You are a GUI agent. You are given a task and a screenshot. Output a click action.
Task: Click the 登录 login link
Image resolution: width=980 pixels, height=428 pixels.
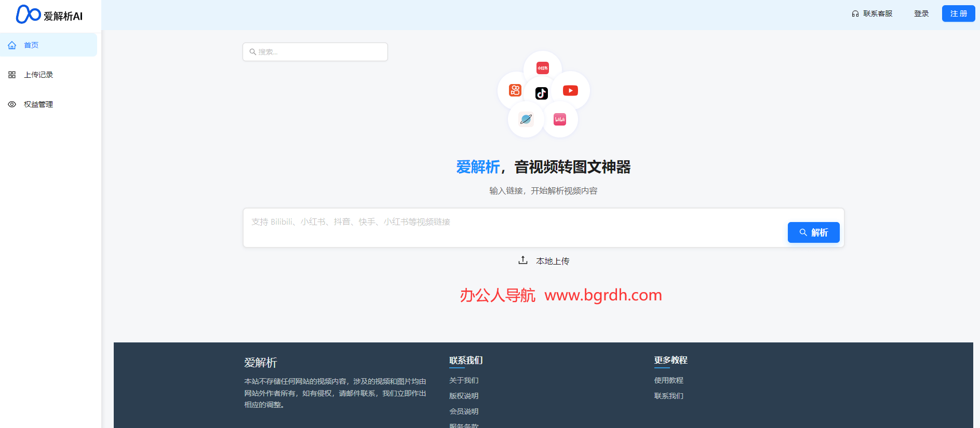click(921, 13)
